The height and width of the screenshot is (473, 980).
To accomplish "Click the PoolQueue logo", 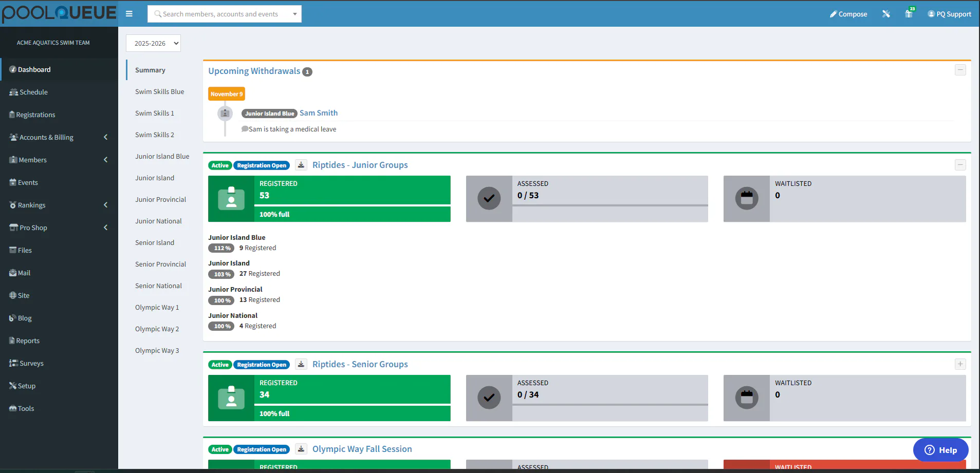I will coord(59,13).
